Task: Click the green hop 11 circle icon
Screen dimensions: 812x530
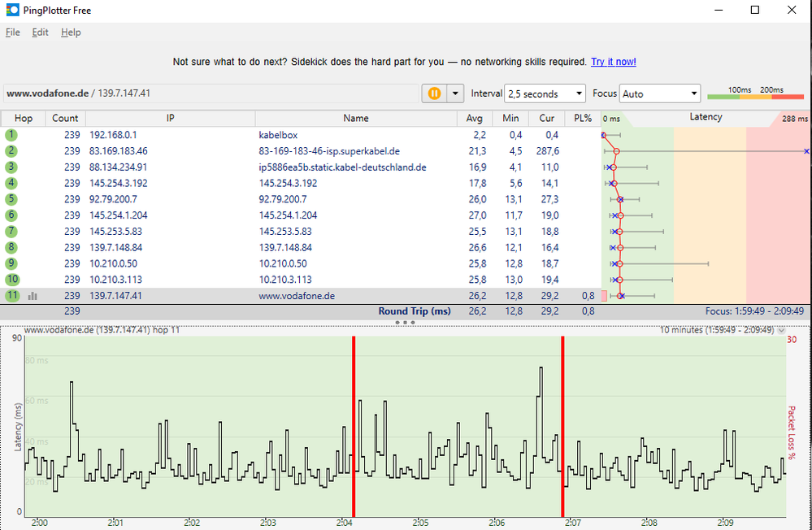Action: coord(12,295)
